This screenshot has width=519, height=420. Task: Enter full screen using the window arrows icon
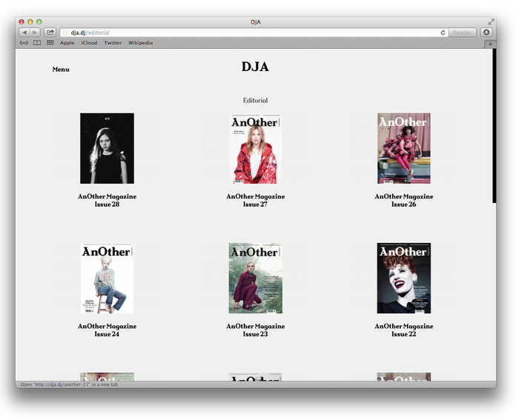tap(491, 21)
